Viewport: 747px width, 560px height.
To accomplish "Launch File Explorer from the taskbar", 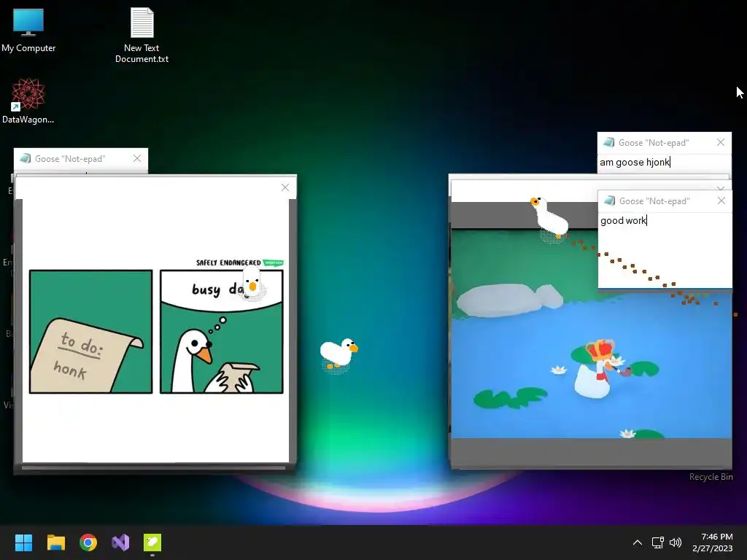I will pos(55,542).
